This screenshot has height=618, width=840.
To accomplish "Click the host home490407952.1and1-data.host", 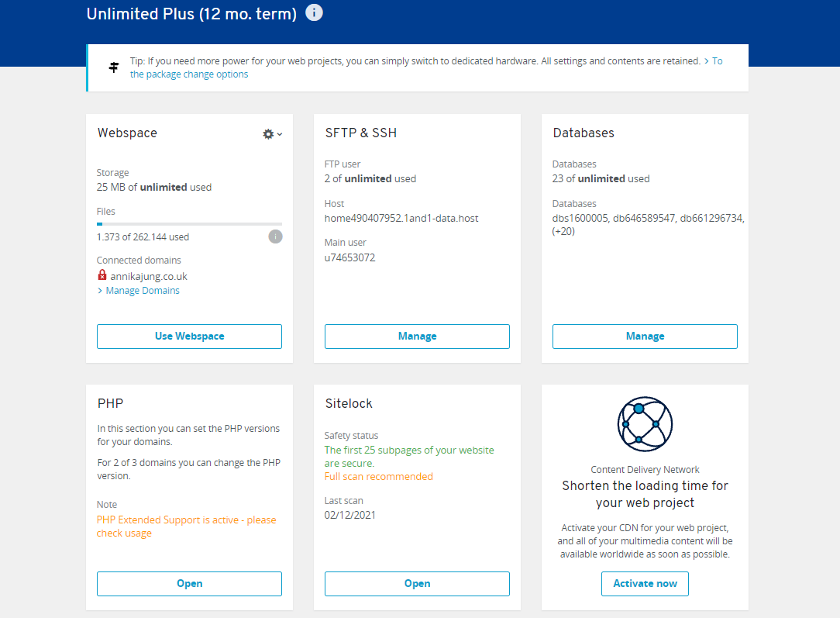I will click(401, 218).
